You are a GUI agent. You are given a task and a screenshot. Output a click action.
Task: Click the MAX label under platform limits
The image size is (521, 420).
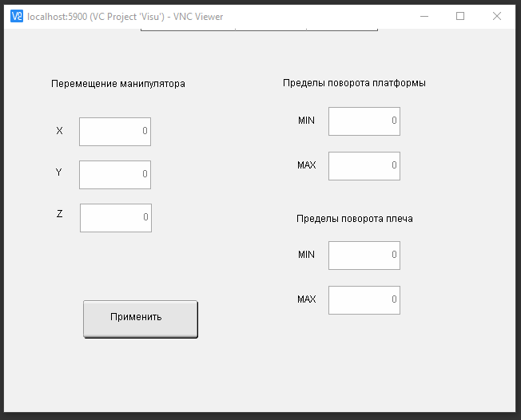coord(307,165)
